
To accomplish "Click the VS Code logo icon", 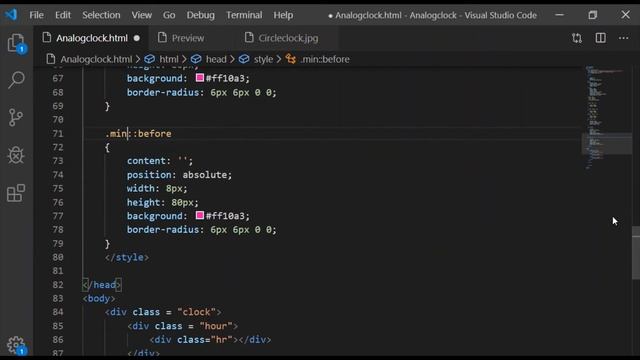I will pyautogui.click(x=11, y=15).
